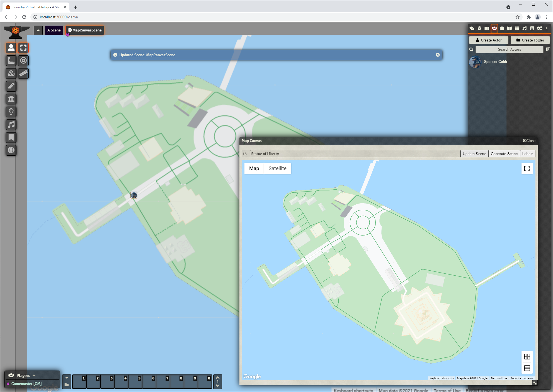Switch to the Chat Log sidebar tab
This screenshot has width=553, height=392.
(472, 28)
